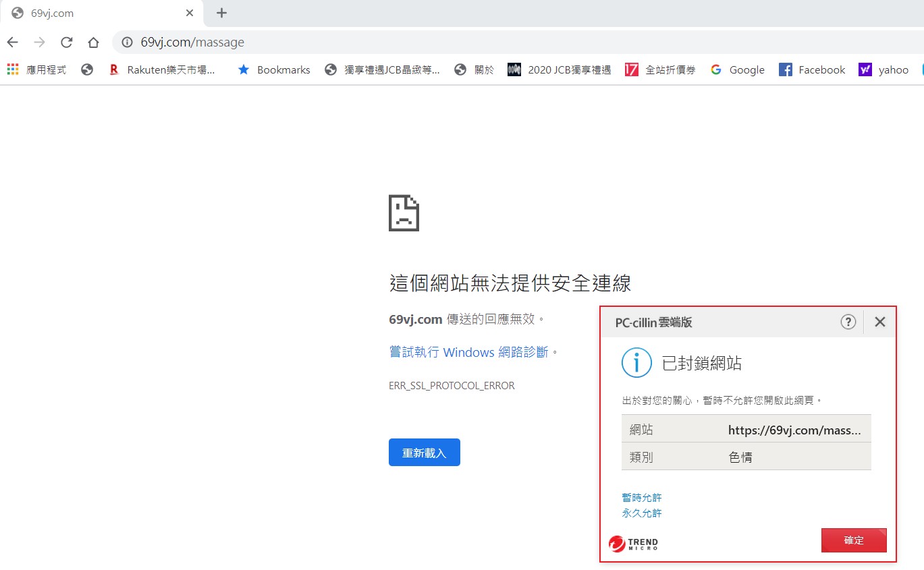Reload the page with the refresh icon
The width and height of the screenshot is (924, 570).
(x=66, y=42)
